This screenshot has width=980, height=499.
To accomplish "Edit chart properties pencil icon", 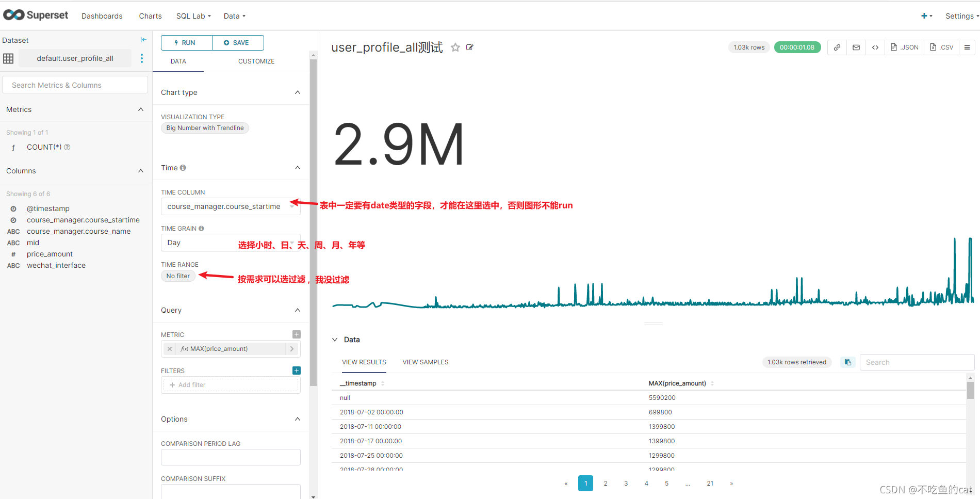I will pyautogui.click(x=470, y=47).
